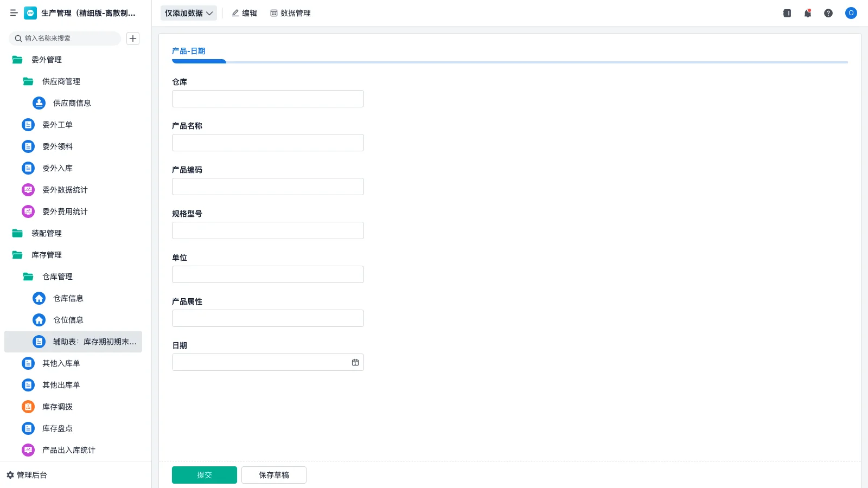Select the 产品-日期 tab

pos(188,51)
